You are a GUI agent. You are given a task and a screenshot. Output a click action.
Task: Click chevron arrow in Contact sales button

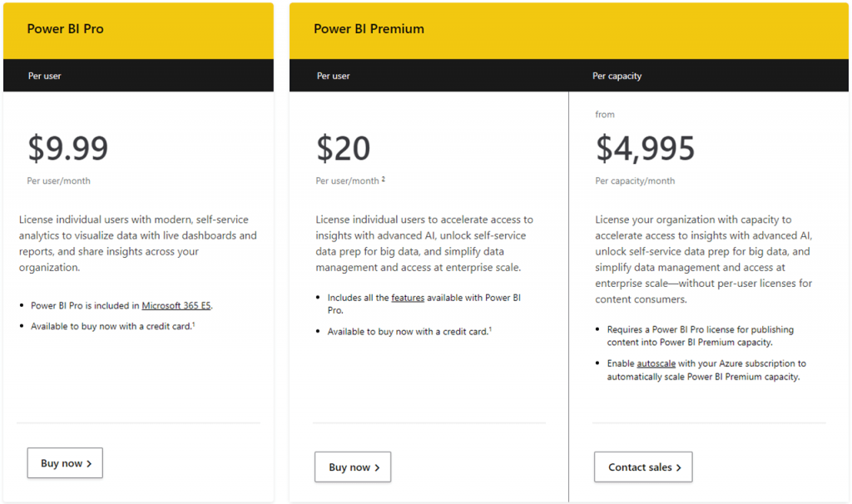click(x=678, y=467)
